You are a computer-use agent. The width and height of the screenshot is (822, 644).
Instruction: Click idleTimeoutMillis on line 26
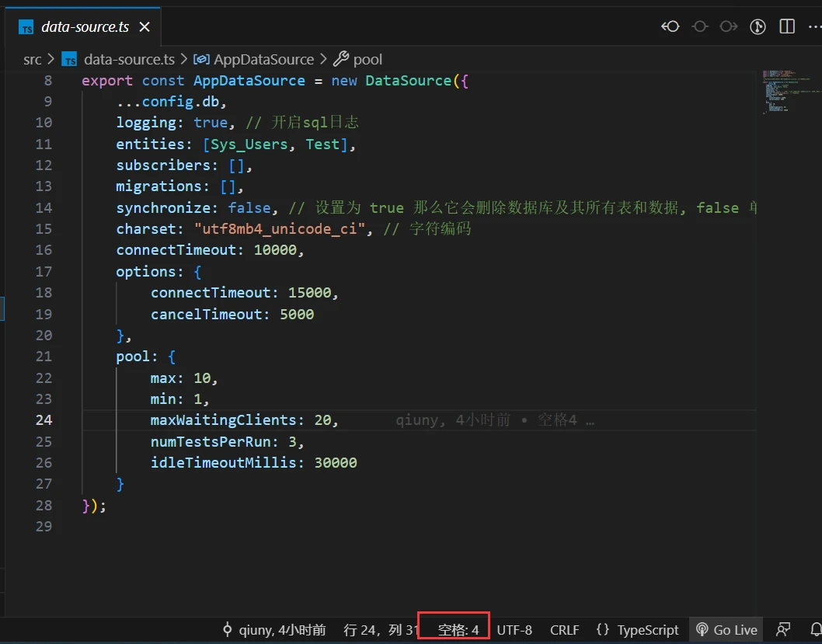coord(223,463)
